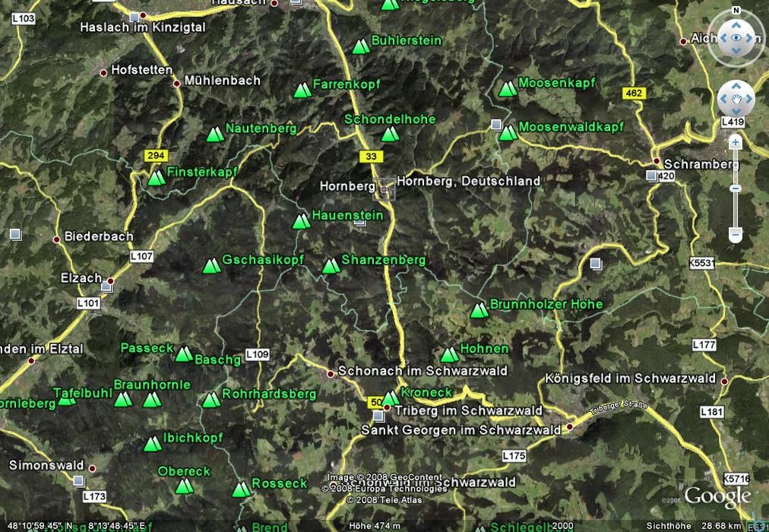Pan map left with hand joystick arrow
The width and height of the screenshot is (769, 532).
click(723, 98)
